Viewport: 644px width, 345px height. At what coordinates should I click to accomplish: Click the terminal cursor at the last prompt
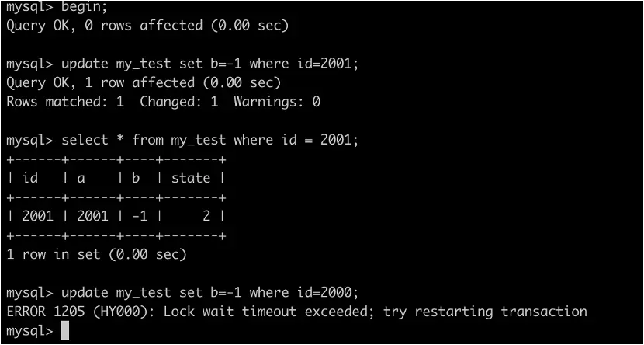click(x=65, y=331)
